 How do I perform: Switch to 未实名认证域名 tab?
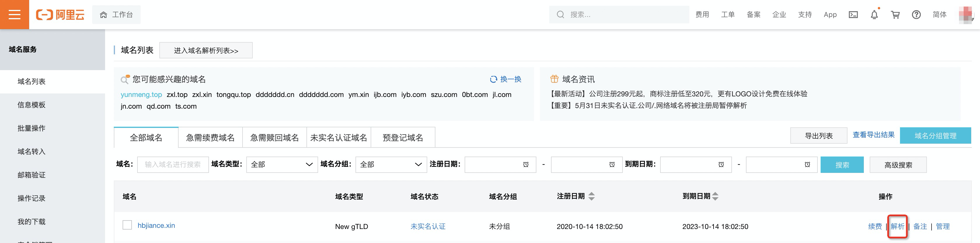pyautogui.click(x=339, y=138)
